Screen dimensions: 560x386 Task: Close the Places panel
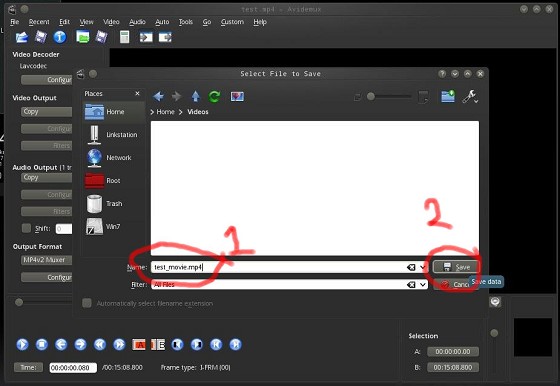[138, 94]
